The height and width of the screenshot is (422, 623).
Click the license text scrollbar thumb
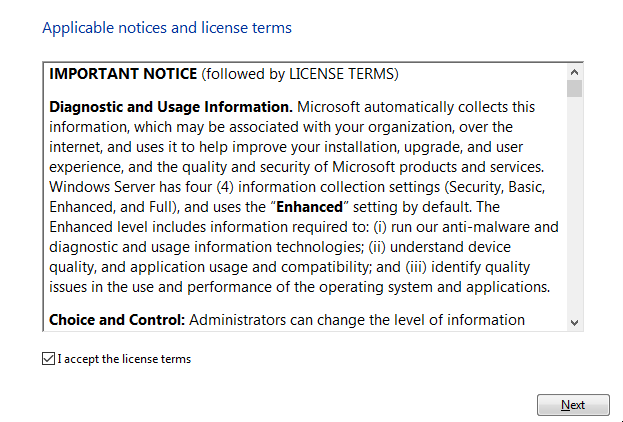click(574, 89)
